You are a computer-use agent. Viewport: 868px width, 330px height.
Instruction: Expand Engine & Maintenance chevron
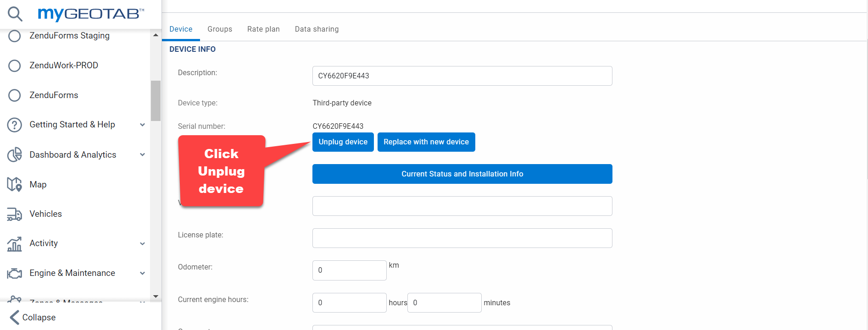click(x=142, y=273)
